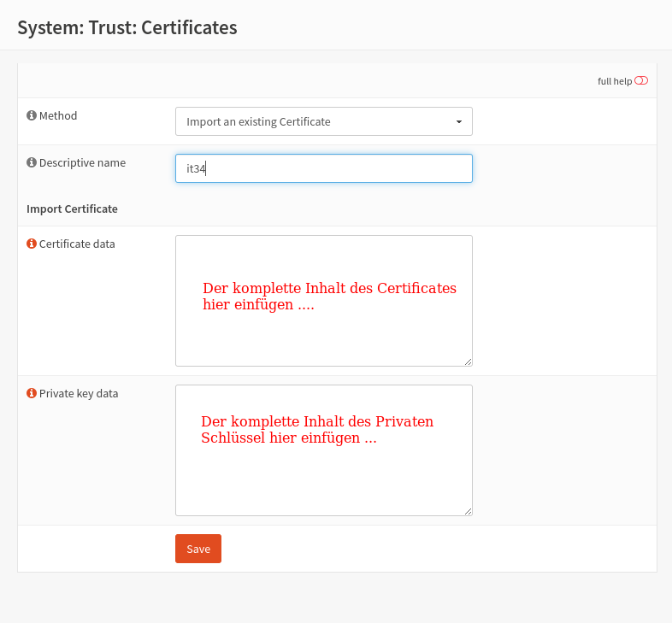
Task: Click the Certificate data field label
Action: point(77,244)
